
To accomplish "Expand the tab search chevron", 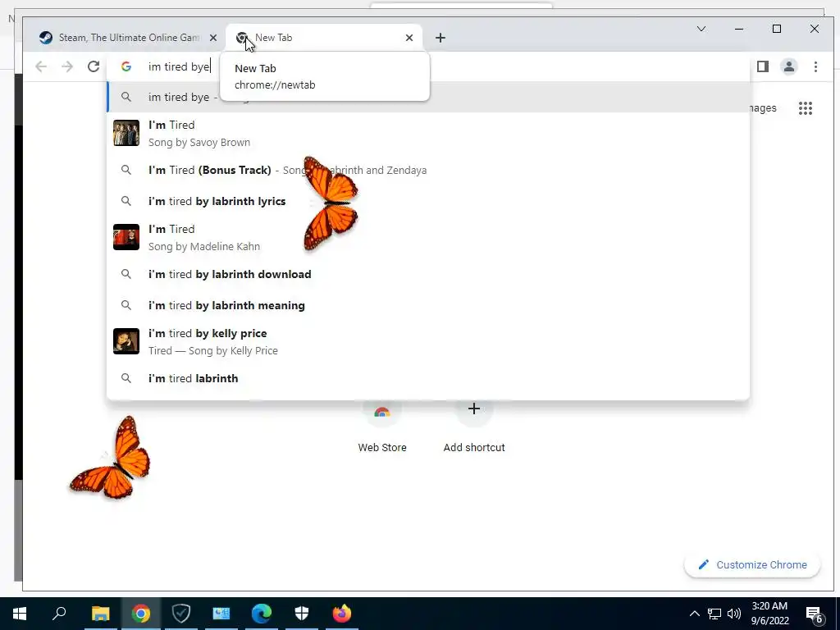I will pos(701,29).
